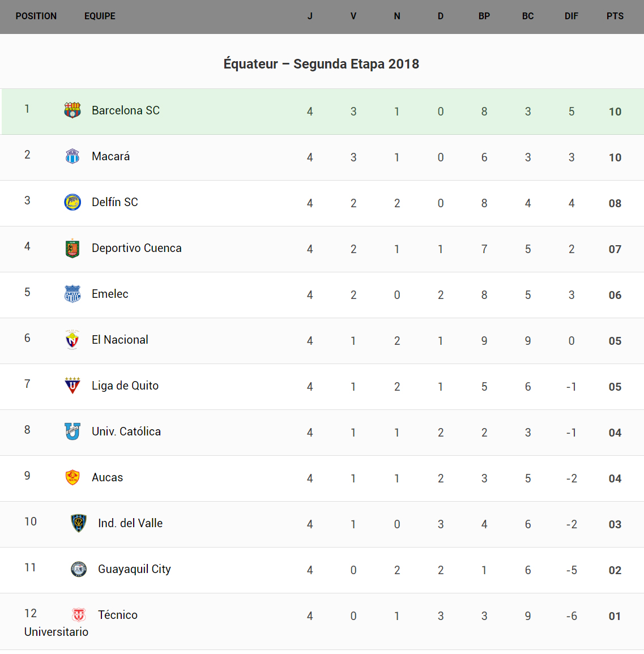Click the PTS column header

tap(615, 16)
